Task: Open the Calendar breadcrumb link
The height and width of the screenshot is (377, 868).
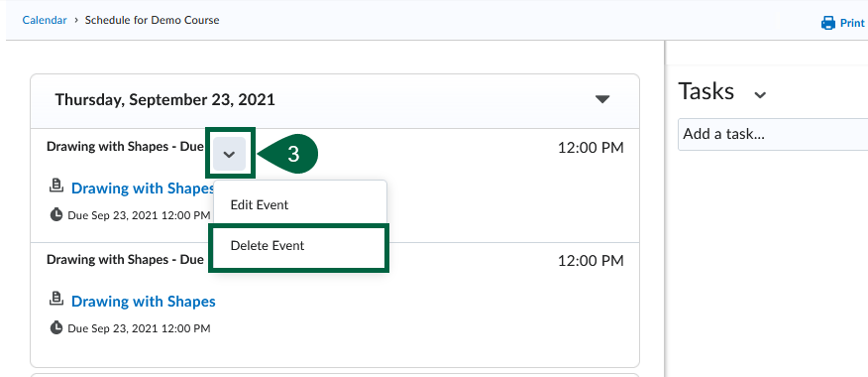Action: pyautogui.click(x=45, y=21)
